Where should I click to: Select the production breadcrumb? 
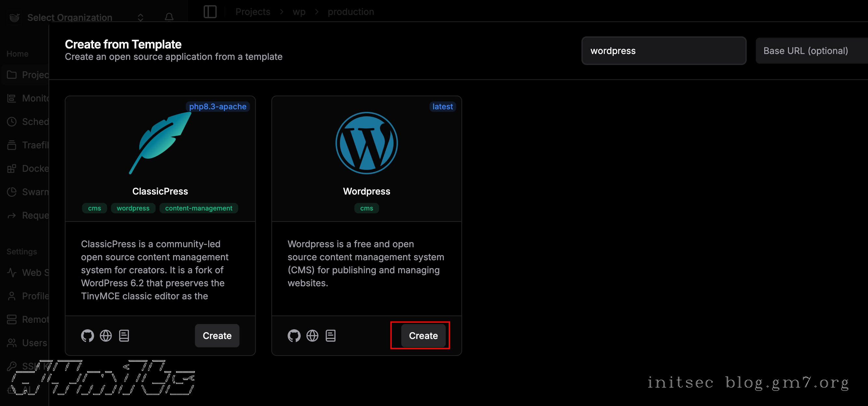point(351,12)
